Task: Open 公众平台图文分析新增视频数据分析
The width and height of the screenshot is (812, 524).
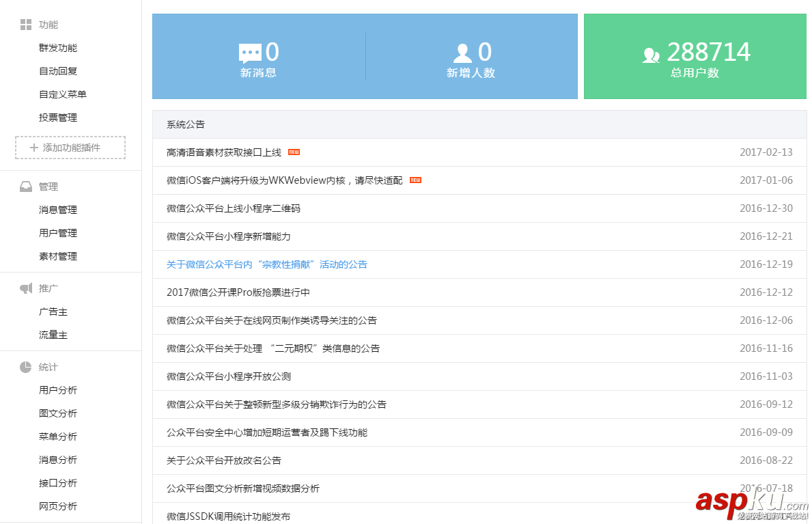Action: 243,488
